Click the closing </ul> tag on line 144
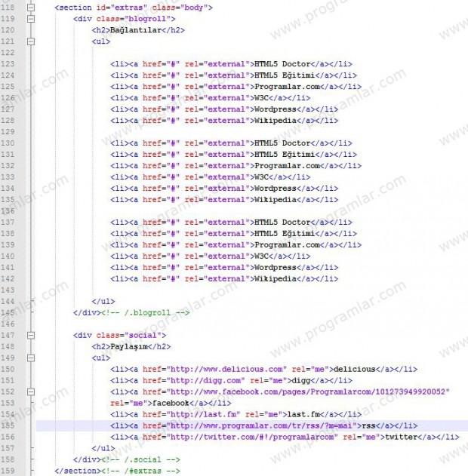468x476 pixels. [103, 302]
